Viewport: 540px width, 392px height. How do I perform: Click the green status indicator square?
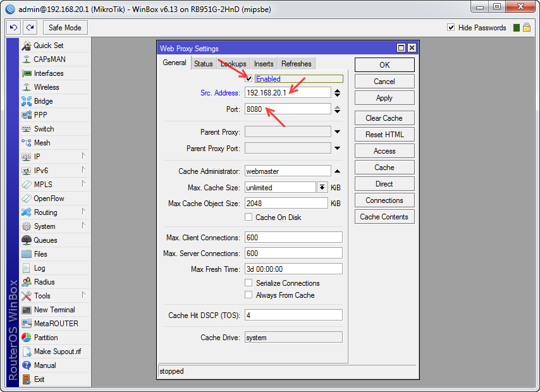[x=516, y=28]
